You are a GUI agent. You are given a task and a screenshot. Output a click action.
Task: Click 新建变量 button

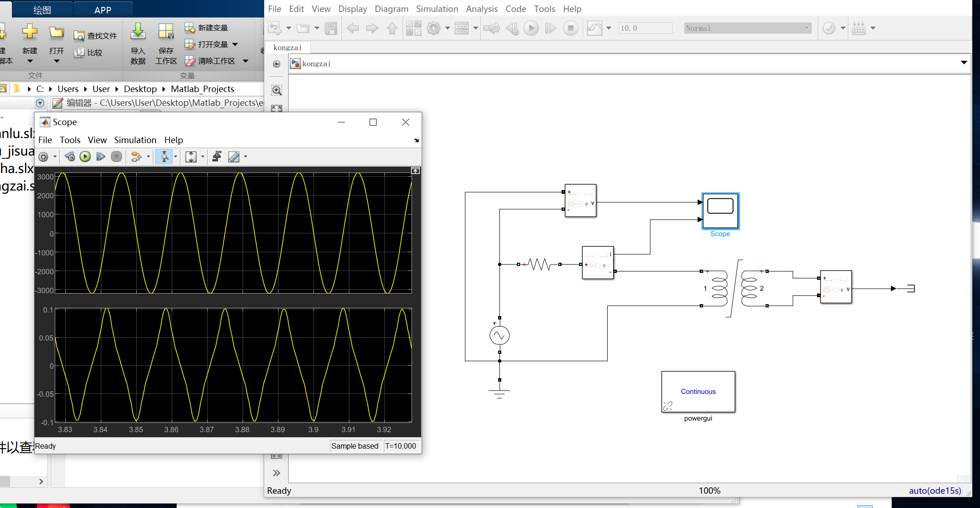[207, 28]
